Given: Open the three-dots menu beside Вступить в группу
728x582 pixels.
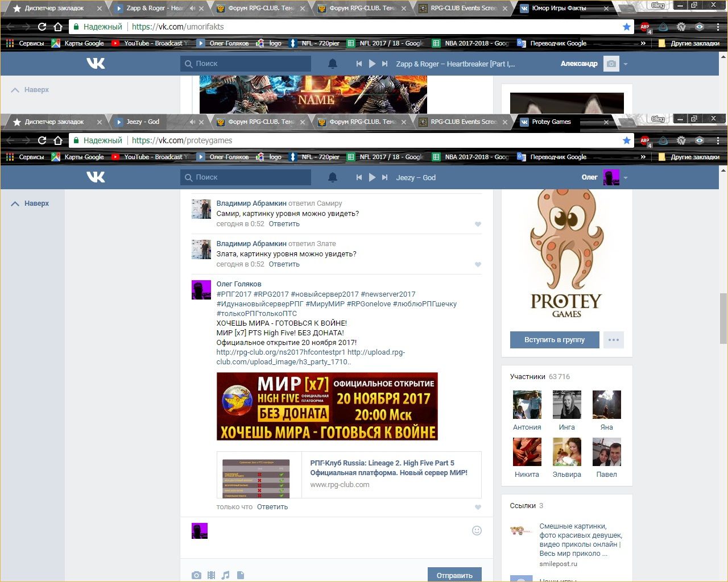Looking at the screenshot, I should (613, 340).
